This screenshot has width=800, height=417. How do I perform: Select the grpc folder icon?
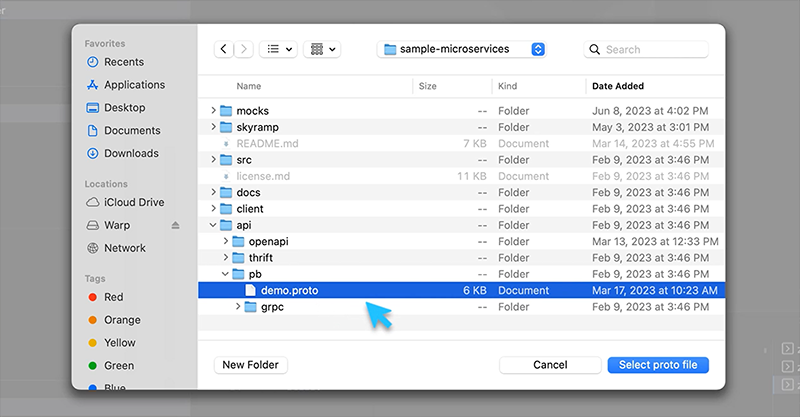(x=251, y=307)
